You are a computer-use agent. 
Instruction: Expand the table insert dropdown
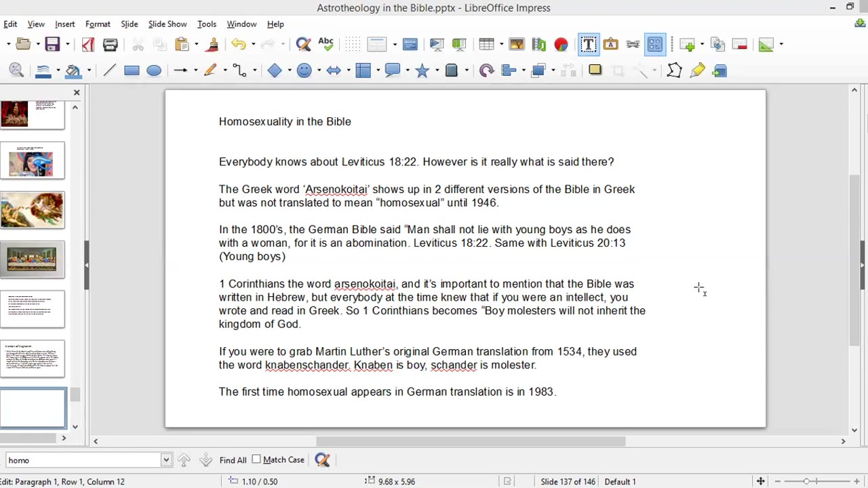tap(501, 45)
